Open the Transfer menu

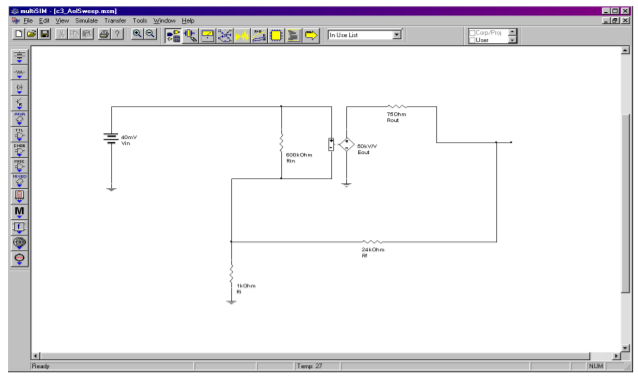point(115,21)
